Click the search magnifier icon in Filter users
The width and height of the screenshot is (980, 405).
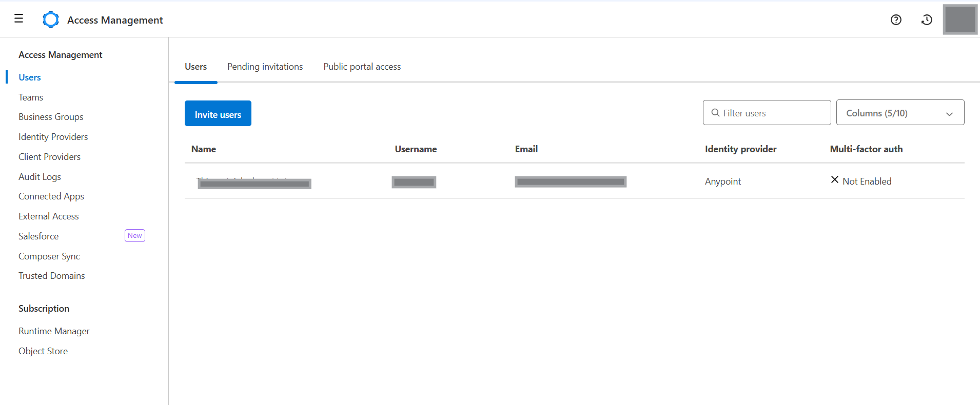click(715, 113)
